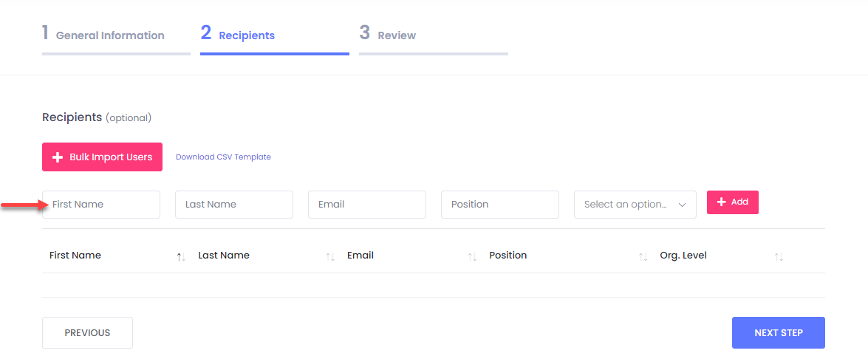
Task: Click the First Name sort arrows icon
Action: [x=181, y=257]
